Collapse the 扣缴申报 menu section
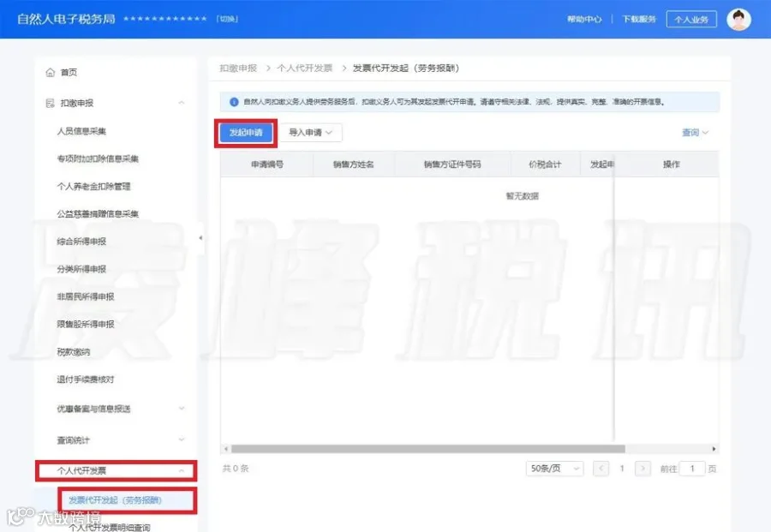 pos(182,103)
